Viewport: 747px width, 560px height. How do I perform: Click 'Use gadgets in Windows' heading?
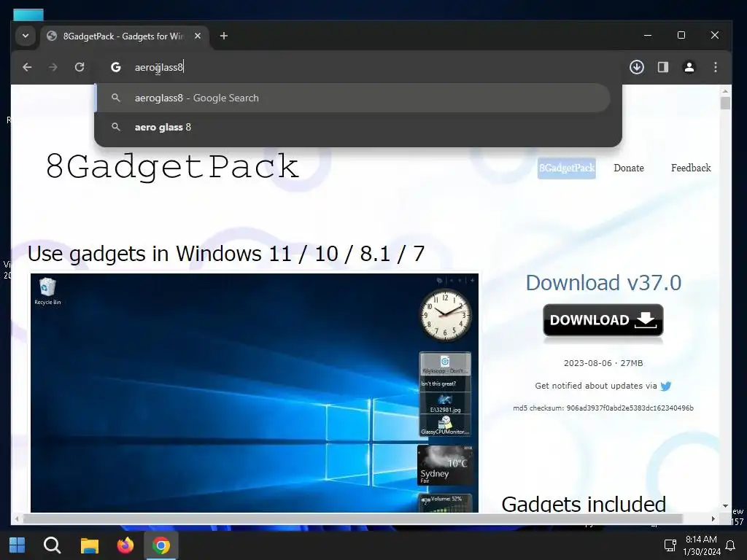point(226,254)
